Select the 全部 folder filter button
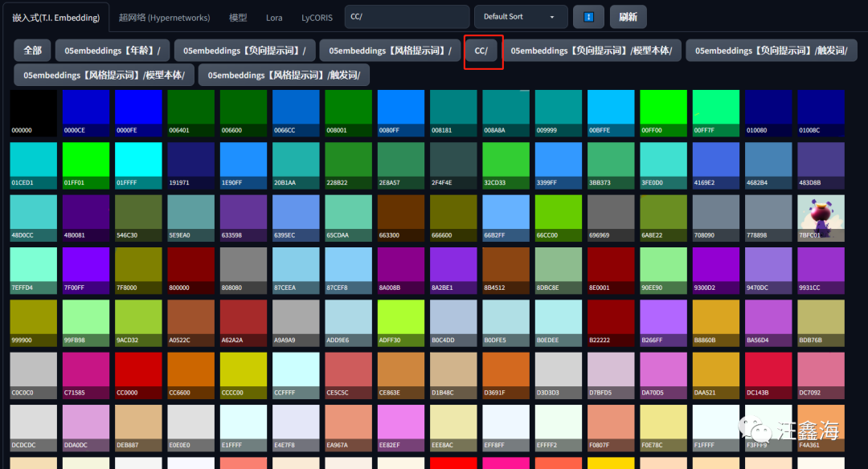This screenshot has width=868, height=469. (x=33, y=51)
